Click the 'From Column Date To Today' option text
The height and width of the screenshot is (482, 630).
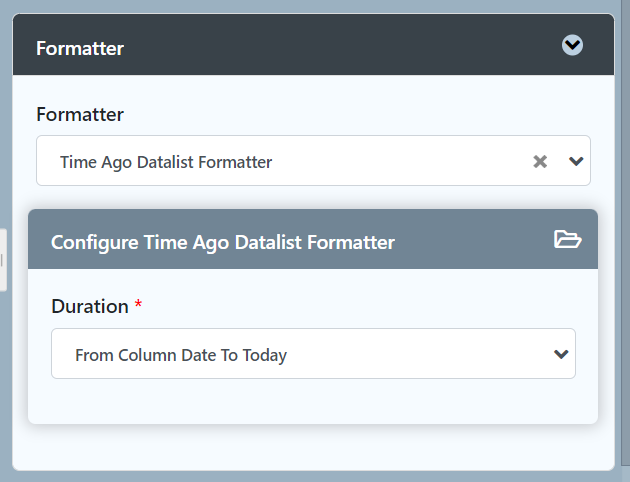[x=181, y=355]
